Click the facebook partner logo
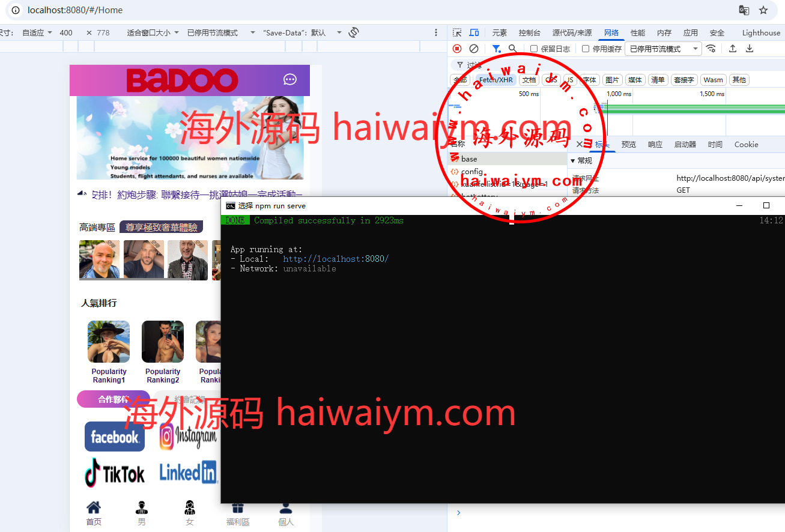 pos(115,437)
